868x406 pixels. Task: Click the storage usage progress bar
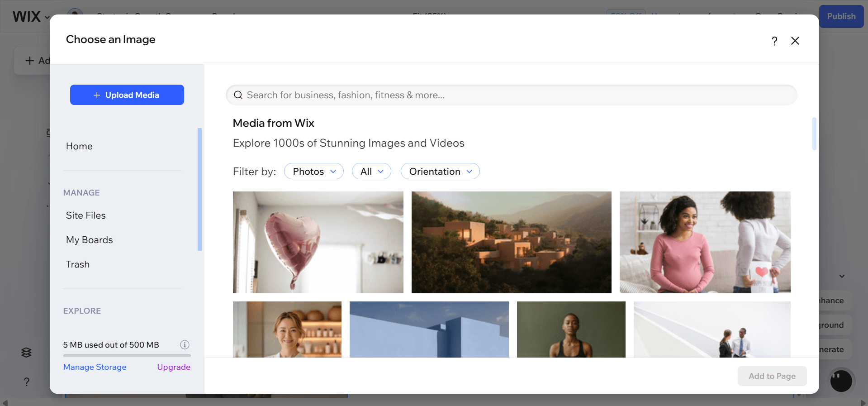(127, 356)
